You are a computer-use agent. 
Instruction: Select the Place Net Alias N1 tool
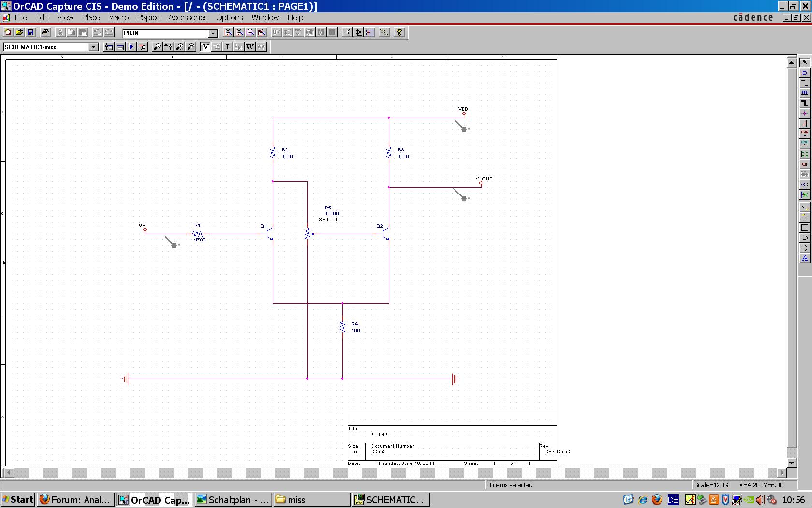(805, 93)
